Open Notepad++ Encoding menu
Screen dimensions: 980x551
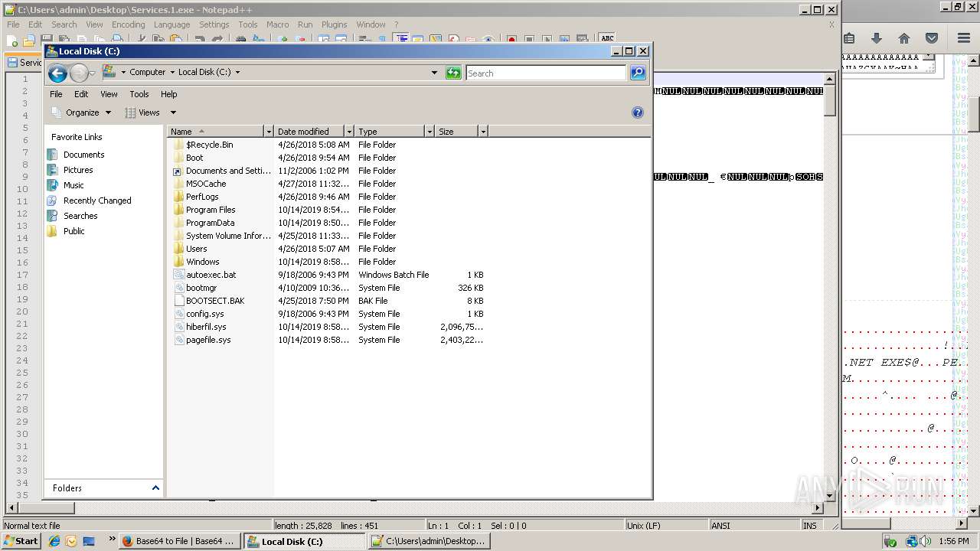coord(128,24)
